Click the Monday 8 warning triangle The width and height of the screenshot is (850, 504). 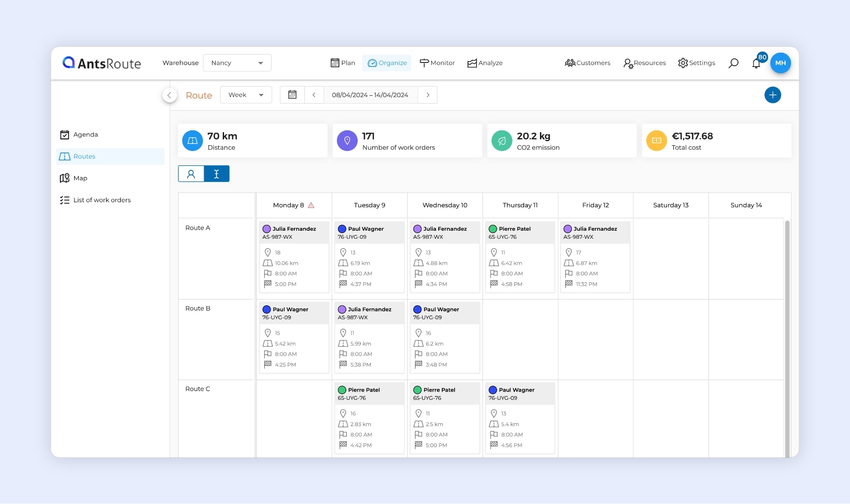[x=311, y=205]
